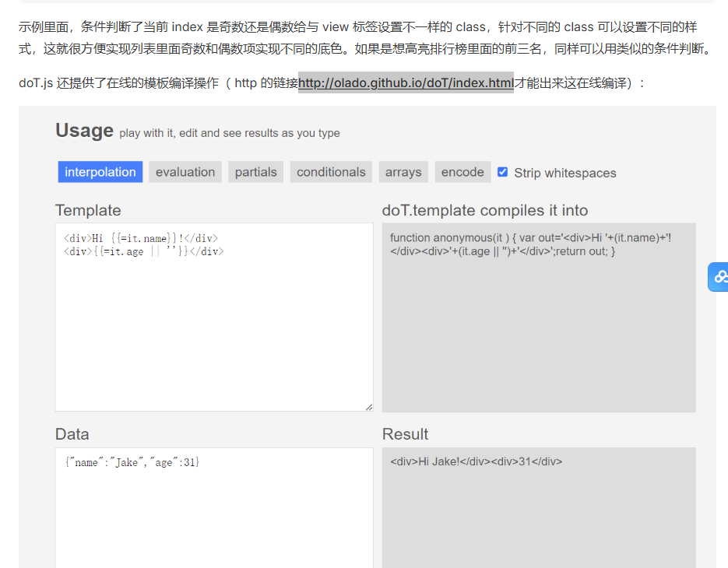Open the partials tab

point(256,172)
